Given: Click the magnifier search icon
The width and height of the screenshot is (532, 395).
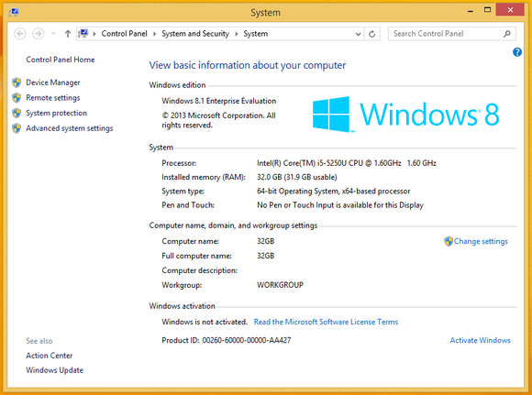Looking at the screenshot, I should 507,34.
